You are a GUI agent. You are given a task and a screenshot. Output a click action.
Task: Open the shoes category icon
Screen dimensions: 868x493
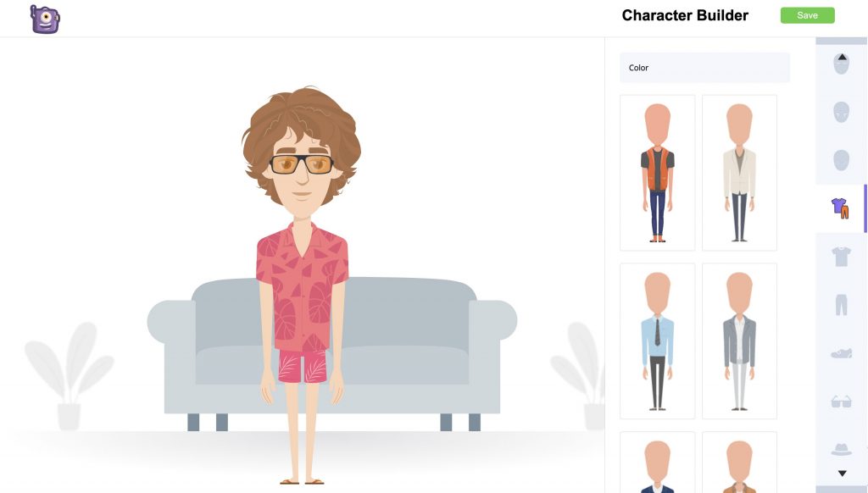click(x=841, y=353)
